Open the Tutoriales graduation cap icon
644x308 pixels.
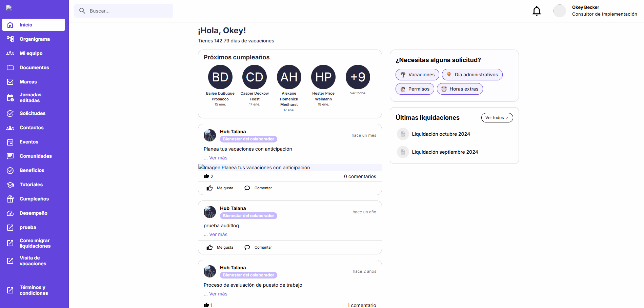[10, 185]
